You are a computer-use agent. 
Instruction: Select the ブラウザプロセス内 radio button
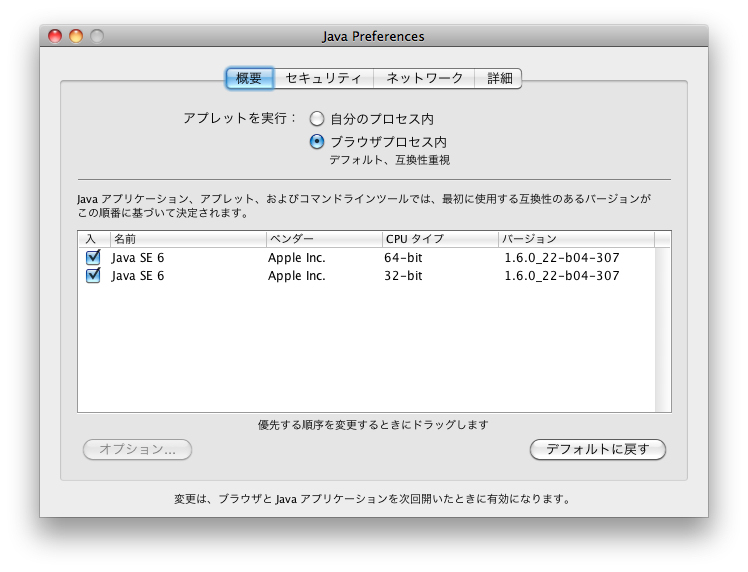317,142
